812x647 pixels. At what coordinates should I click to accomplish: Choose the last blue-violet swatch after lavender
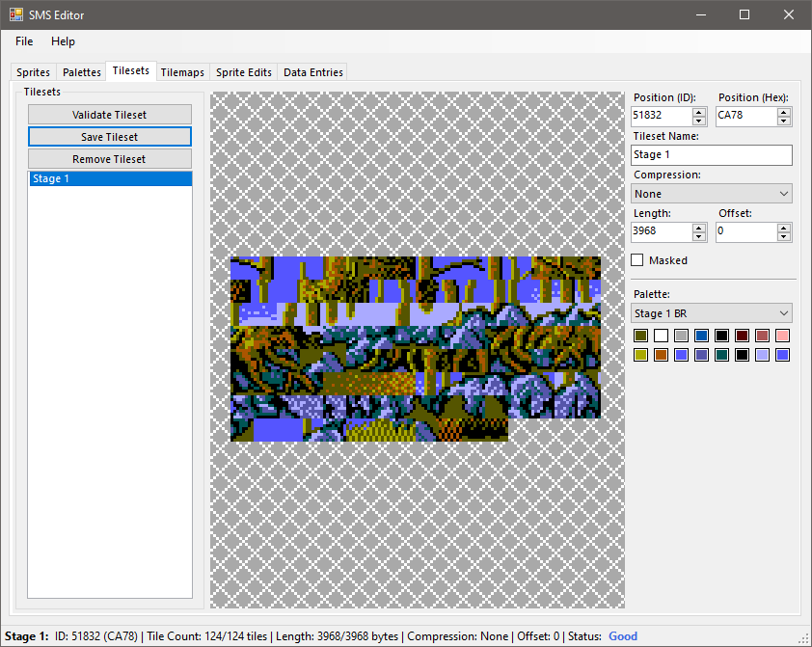782,355
